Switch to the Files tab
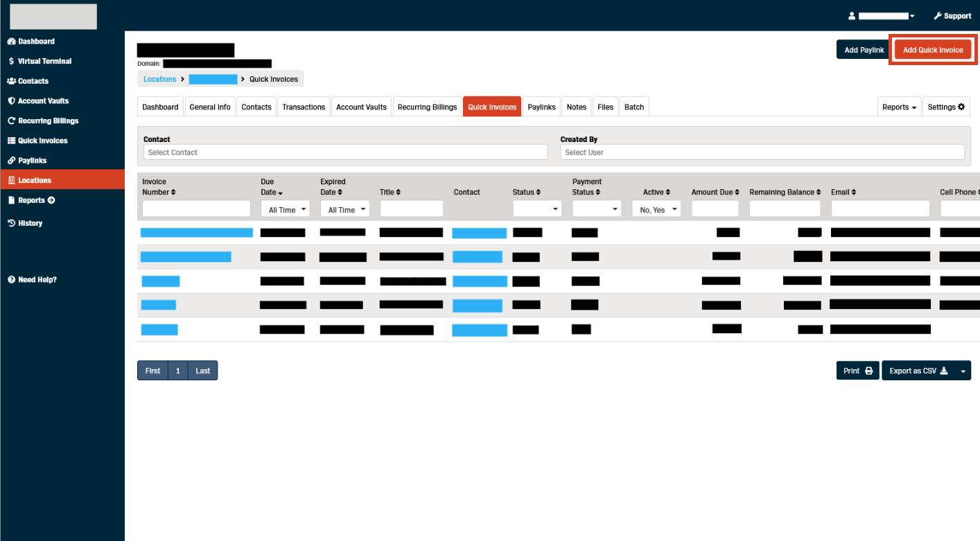Screen dimensions: 980x541 point(606,107)
